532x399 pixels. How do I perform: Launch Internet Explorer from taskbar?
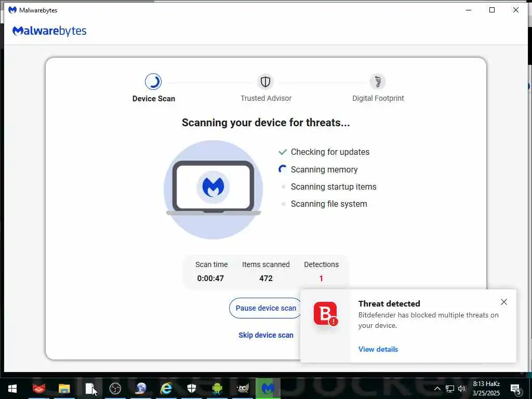click(x=166, y=389)
